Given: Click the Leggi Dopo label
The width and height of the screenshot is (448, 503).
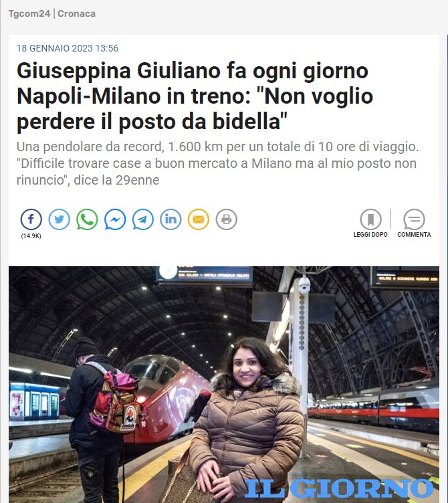Looking at the screenshot, I should tap(370, 235).
